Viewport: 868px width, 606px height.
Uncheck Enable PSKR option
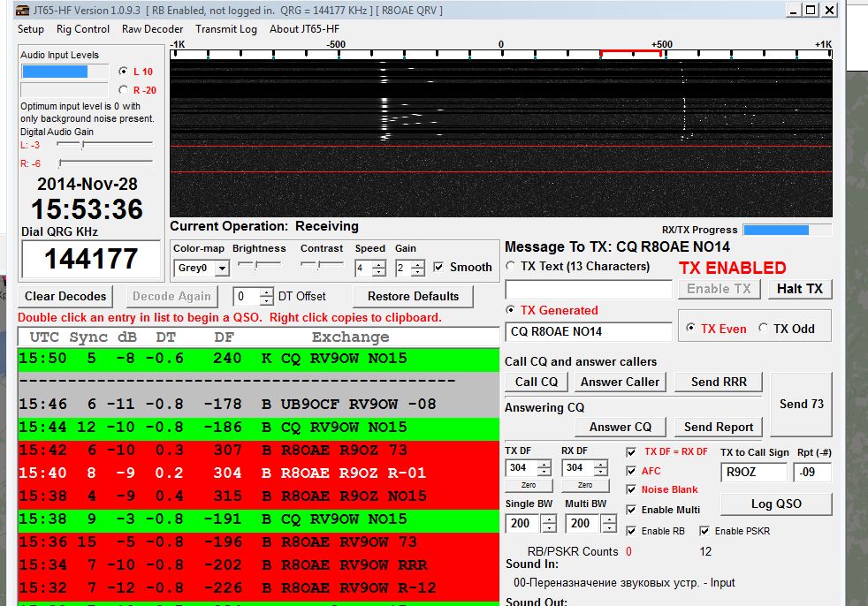(704, 531)
